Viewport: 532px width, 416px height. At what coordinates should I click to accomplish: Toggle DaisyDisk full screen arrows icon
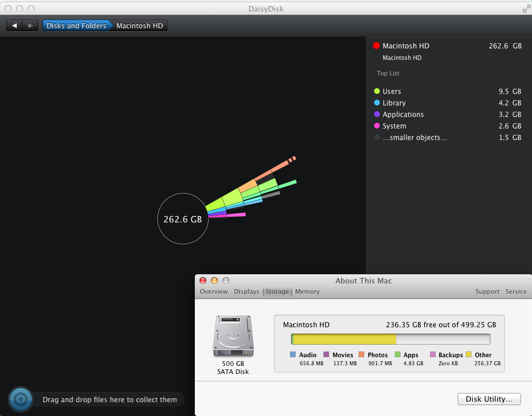pos(526,9)
